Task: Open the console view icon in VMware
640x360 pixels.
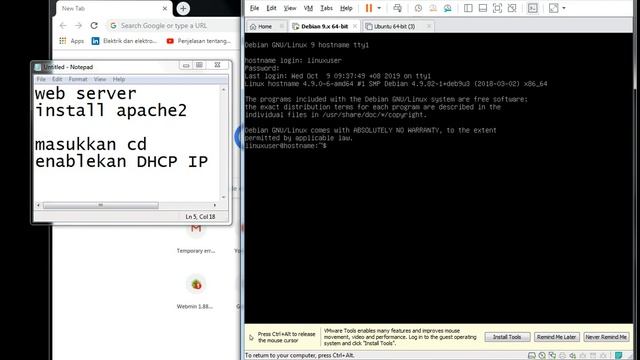Action: (533, 8)
